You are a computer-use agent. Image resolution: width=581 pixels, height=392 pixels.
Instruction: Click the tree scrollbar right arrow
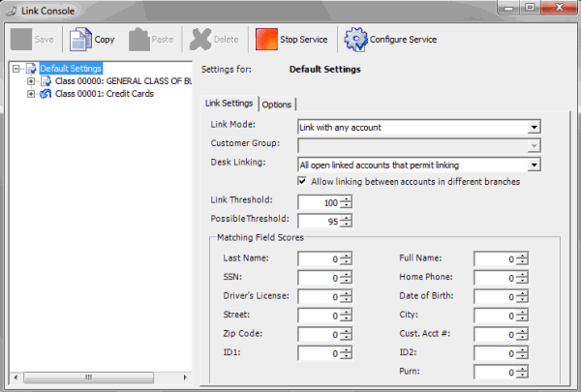185,377
